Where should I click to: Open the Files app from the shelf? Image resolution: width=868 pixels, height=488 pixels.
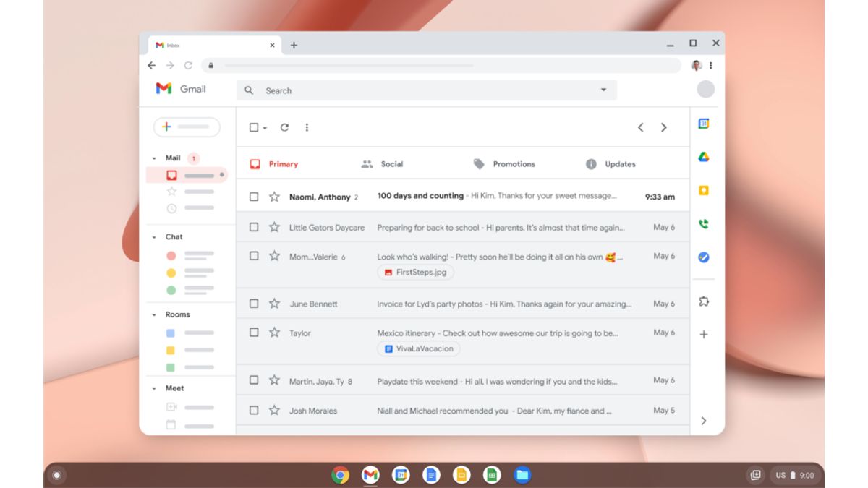click(522, 475)
